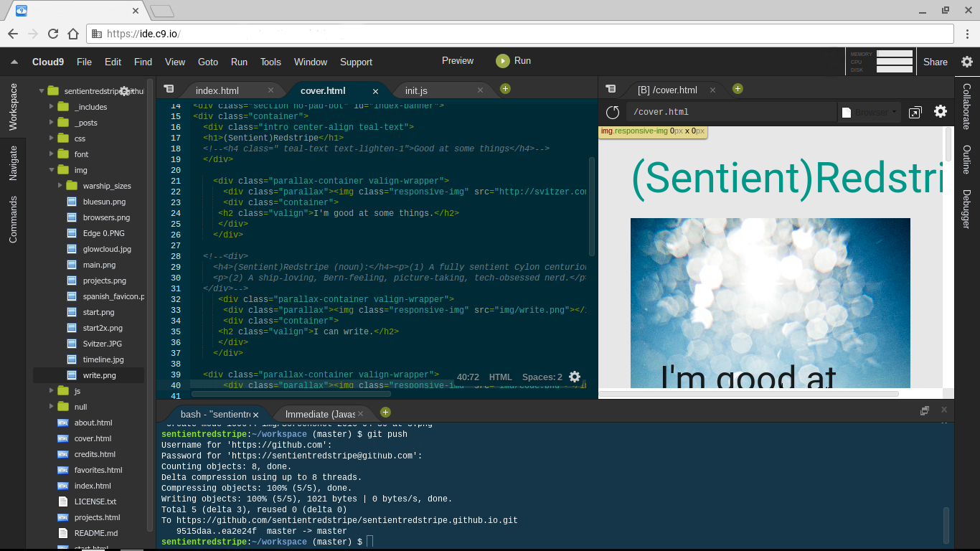This screenshot has width=980, height=551.
Task: Add new editor tab with plus icon
Action: pyautogui.click(x=505, y=89)
